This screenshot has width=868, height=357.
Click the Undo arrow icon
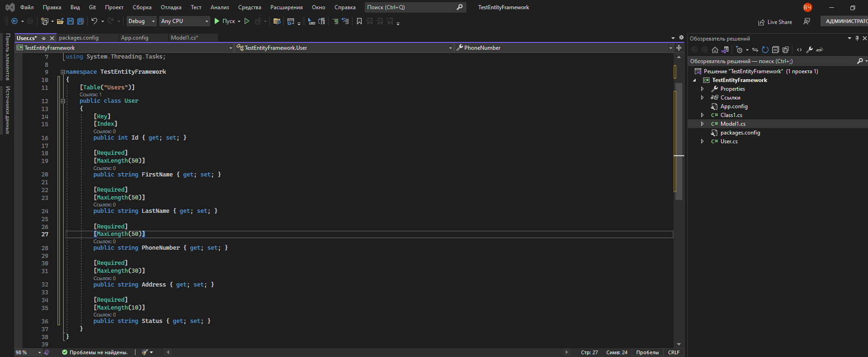(94, 21)
